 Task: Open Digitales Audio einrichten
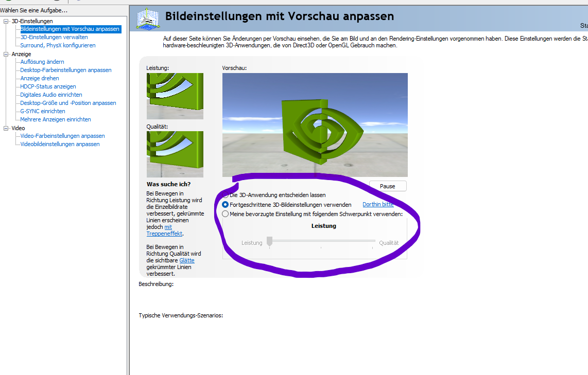[51, 95]
